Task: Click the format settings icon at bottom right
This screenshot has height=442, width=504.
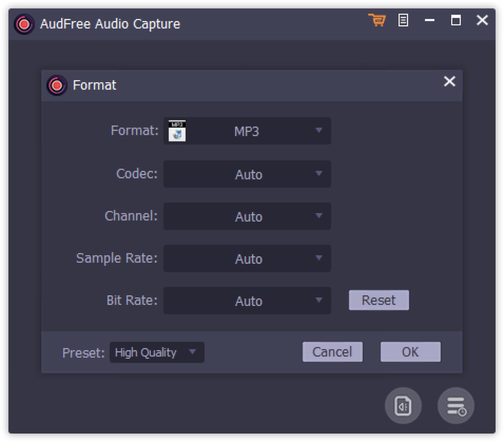Action: [x=403, y=405]
